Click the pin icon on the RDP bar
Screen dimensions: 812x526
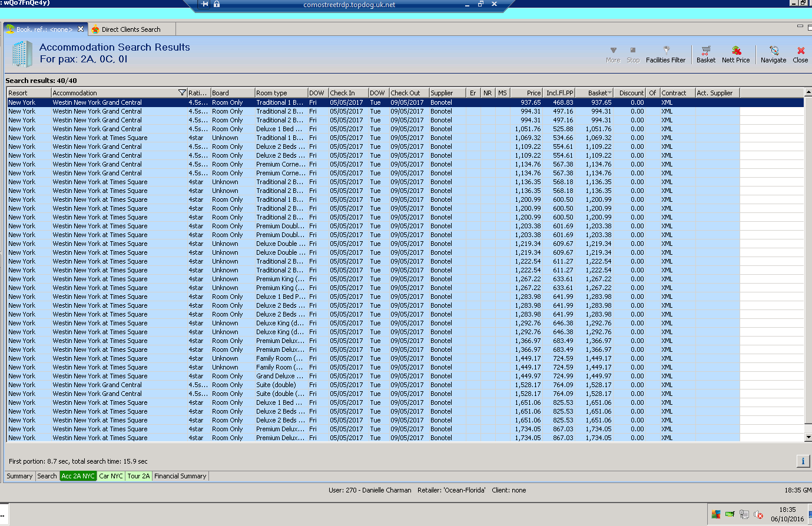point(204,4)
